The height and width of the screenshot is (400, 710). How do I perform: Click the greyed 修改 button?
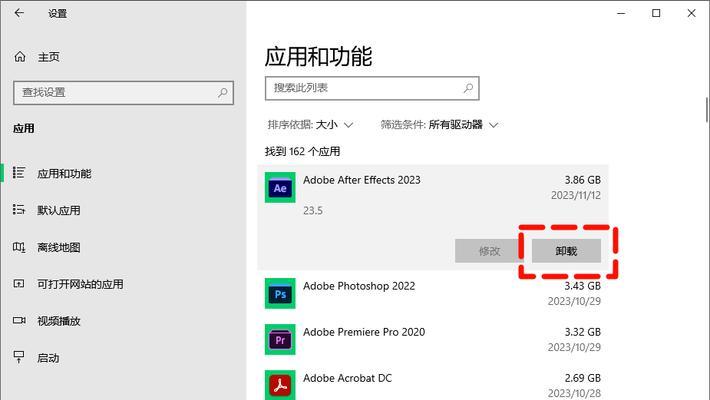click(x=489, y=251)
